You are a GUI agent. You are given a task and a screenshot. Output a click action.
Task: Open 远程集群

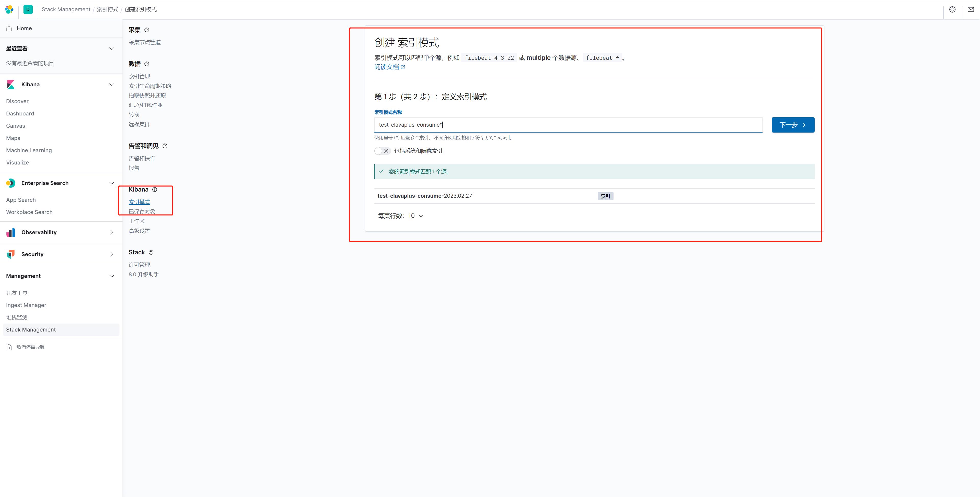coord(139,124)
